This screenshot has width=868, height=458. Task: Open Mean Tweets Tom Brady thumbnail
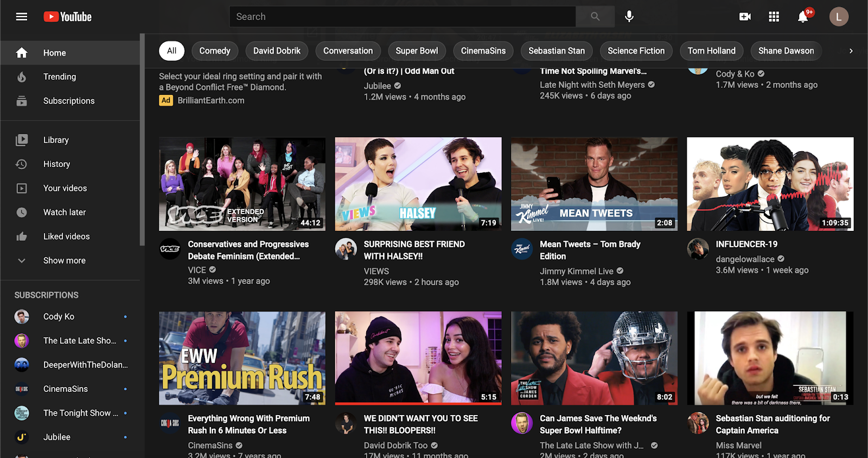click(594, 184)
